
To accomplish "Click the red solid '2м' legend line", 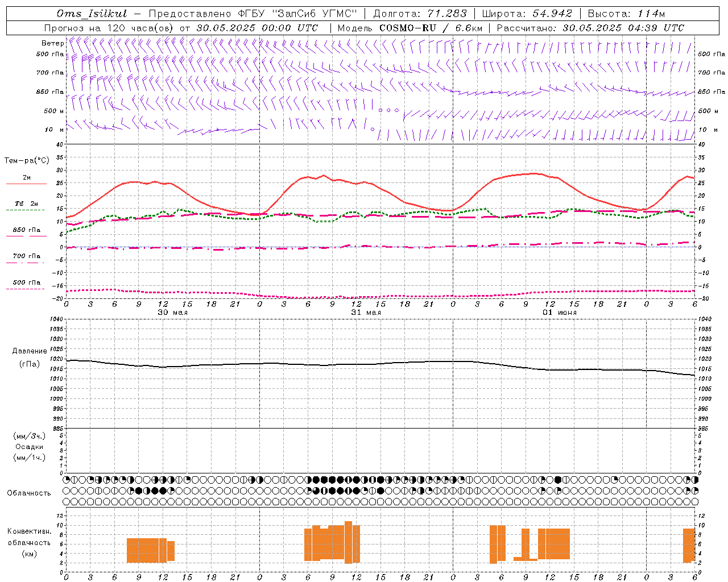I will (x=26, y=184).
